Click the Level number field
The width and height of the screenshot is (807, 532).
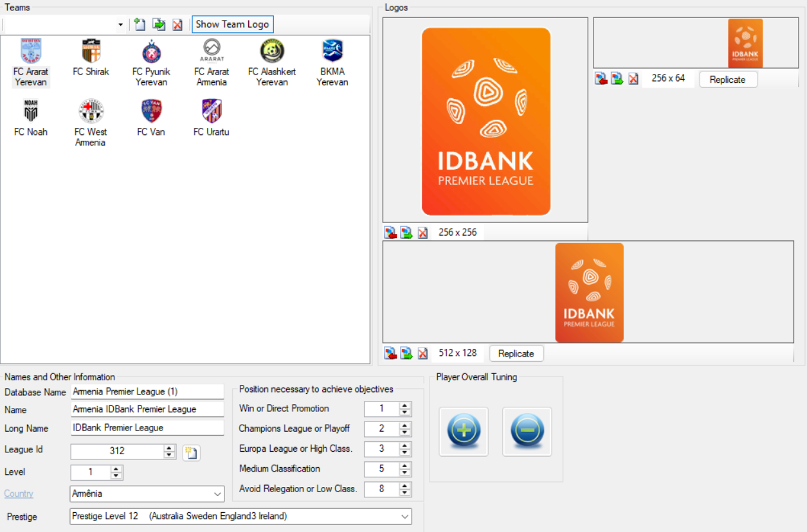[91, 473]
